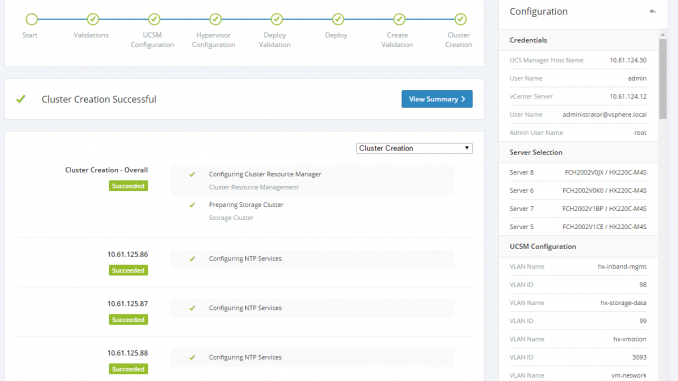Screen dimensions: 678x381
Task: Go to the UCSM Configuration step circle
Action: coord(154,19)
